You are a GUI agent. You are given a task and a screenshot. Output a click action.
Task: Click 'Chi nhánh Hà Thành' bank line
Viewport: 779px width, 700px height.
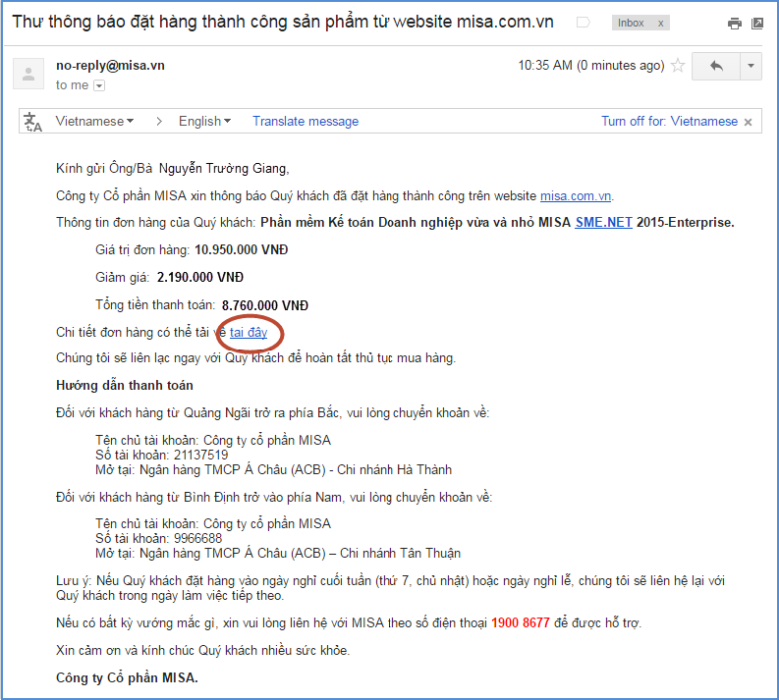[x=273, y=469]
